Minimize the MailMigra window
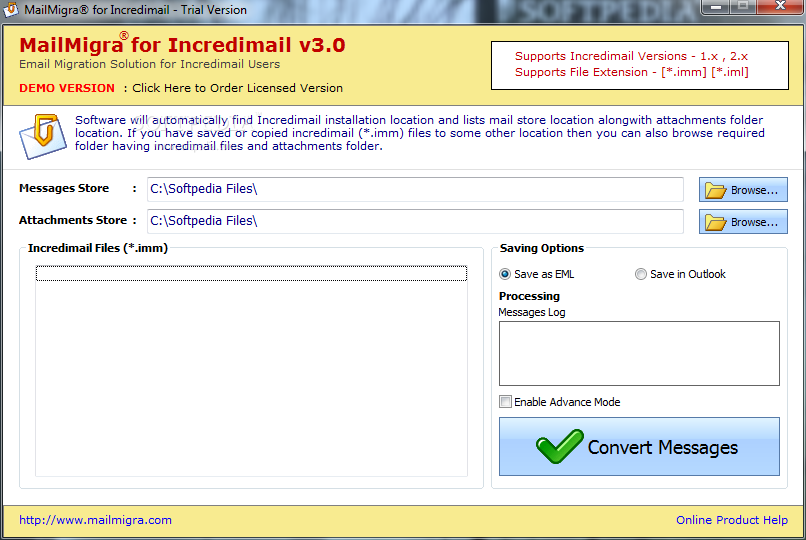 pyautogui.click(x=716, y=7)
